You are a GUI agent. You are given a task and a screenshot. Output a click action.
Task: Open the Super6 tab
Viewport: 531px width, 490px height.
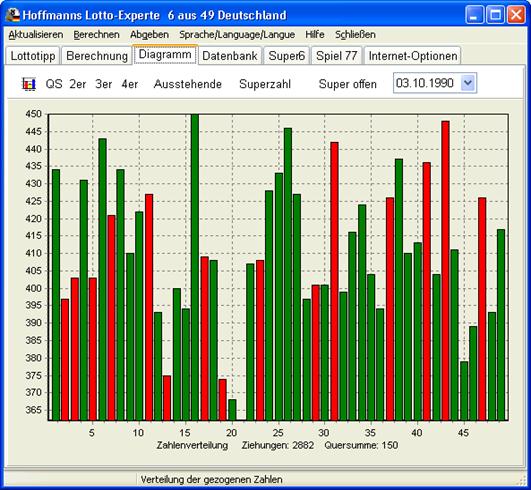pos(286,56)
